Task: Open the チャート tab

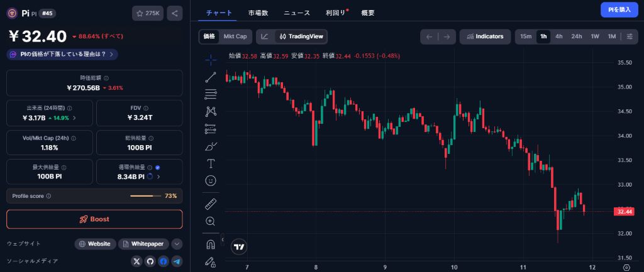Action: (219, 13)
